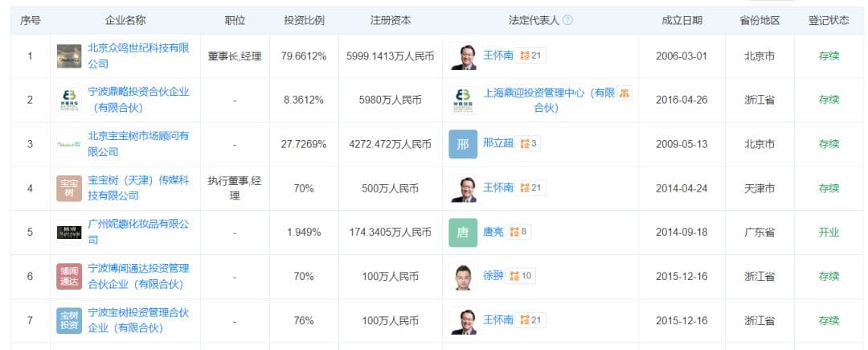Click the 宝树投资 blue logo icon

[x=69, y=321]
